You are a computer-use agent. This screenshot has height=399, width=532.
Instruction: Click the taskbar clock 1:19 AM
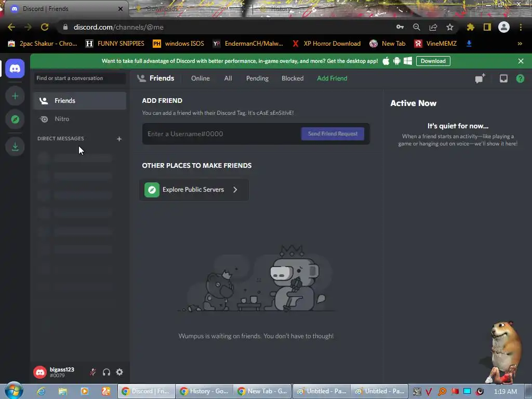coord(506,391)
